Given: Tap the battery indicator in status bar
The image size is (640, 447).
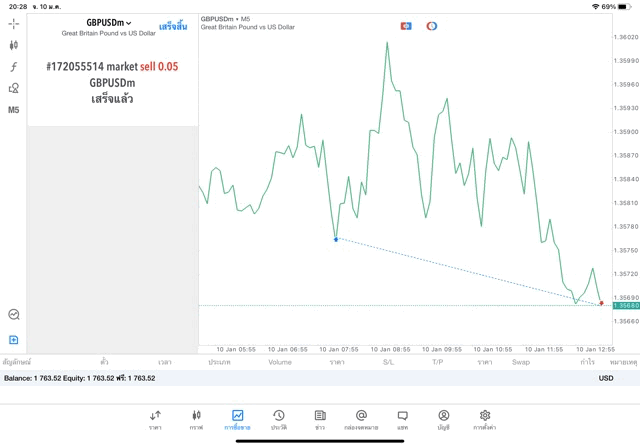Looking at the screenshot, I should coord(624,7).
